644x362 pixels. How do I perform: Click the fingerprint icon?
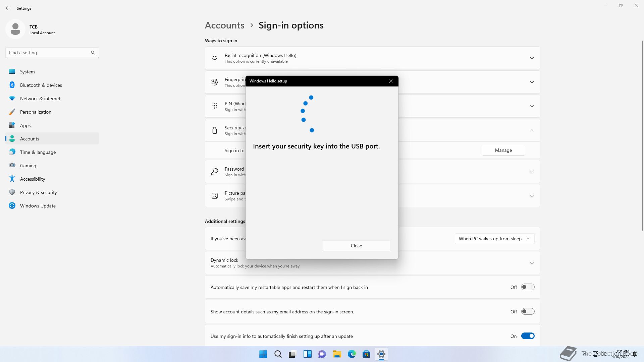[x=215, y=82]
